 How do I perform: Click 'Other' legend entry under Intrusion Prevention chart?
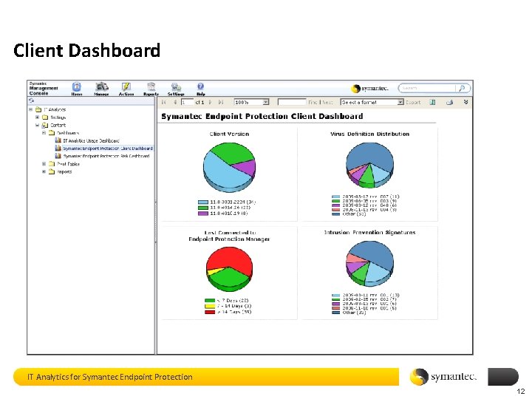349,313
